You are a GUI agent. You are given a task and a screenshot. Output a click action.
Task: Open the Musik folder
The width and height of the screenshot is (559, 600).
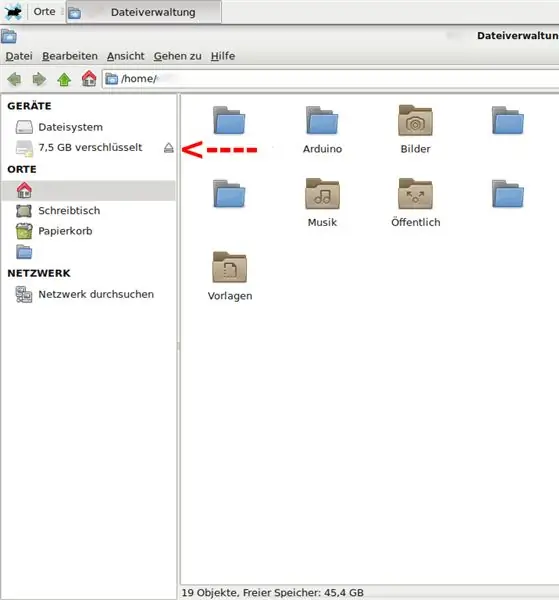pyautogui.click(x=322, y=203)
